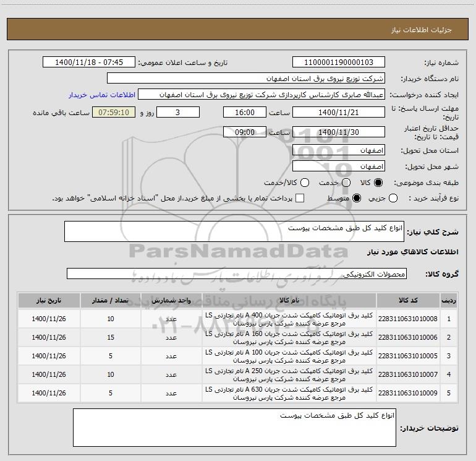Click price validity date 1400/11/30 field

[339, 132]
